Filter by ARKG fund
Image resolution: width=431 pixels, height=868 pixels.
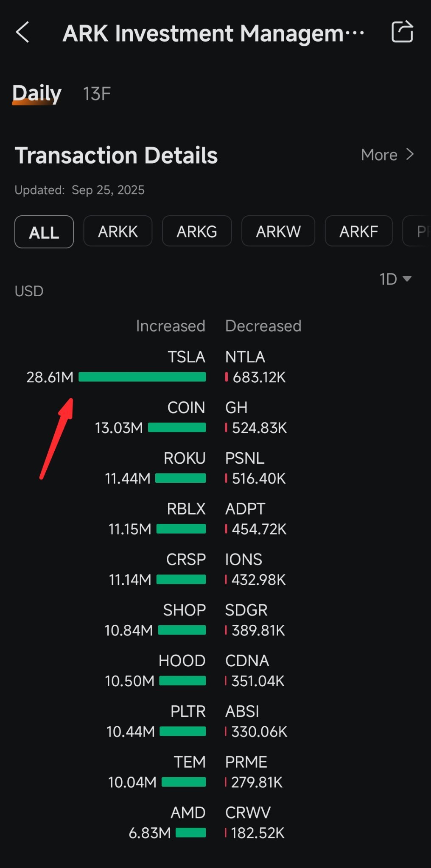(197, 231)
